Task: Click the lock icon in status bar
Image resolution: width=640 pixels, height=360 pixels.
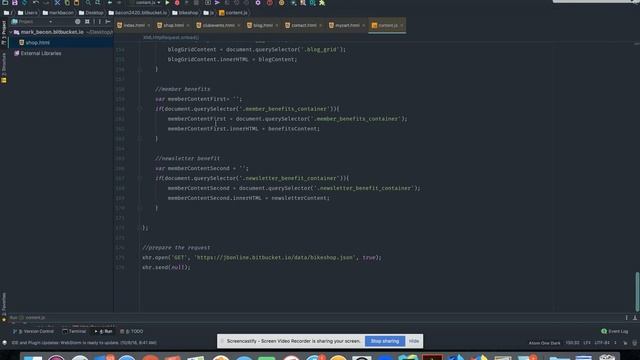Action: [x=625, y=343]
